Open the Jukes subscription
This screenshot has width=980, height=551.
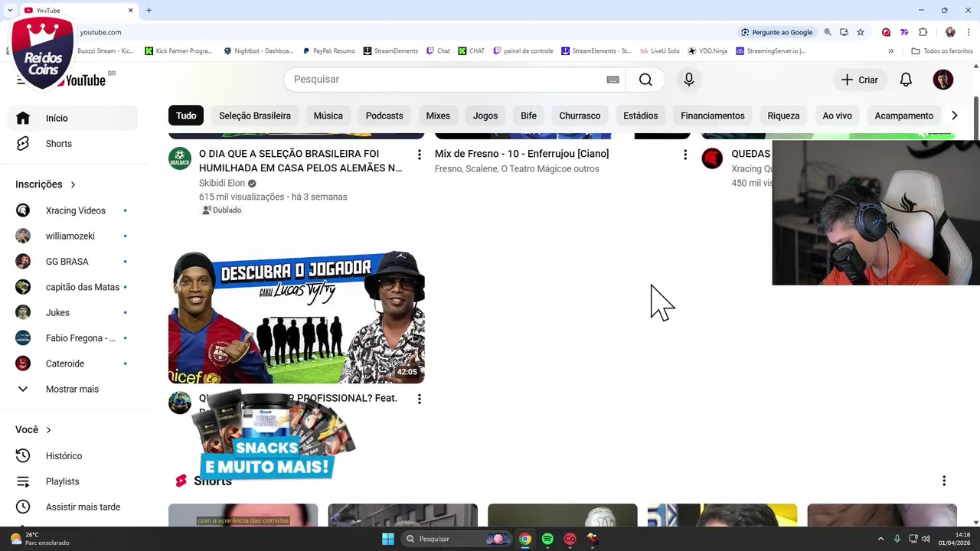pyautogui.click(x=73, y=312)
